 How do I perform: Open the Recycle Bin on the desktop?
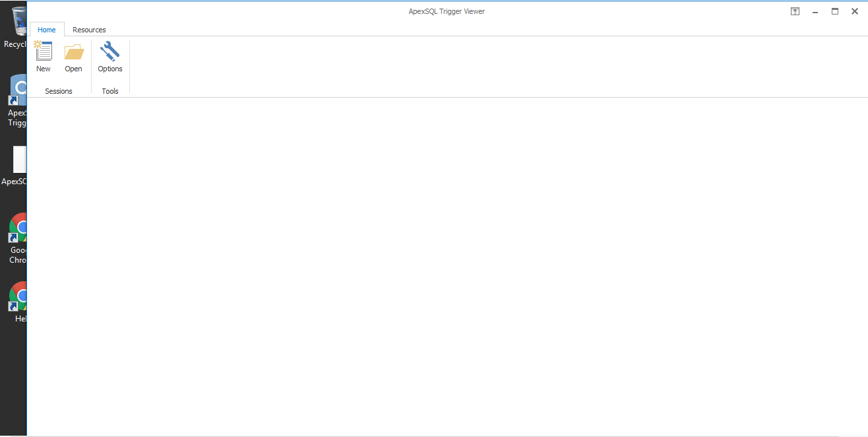(18, 20)
